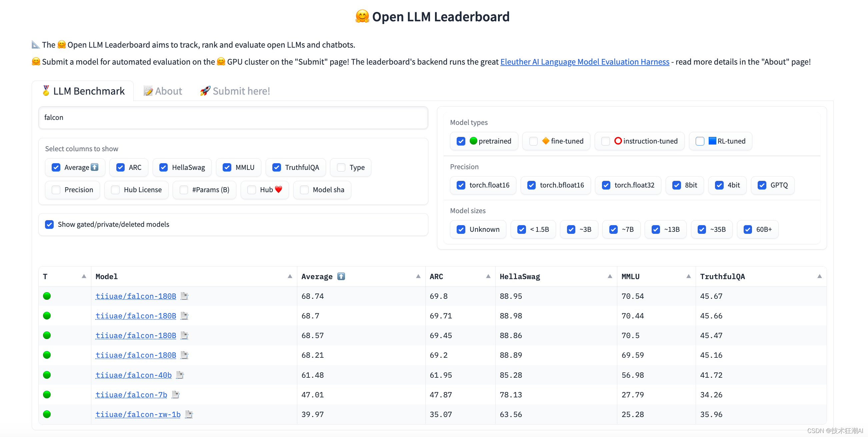Image resolution: width=868 pixels, height=437 pixels.
Task: Enable the fine-tuned model type checkbox
Action: click(533, 141)
